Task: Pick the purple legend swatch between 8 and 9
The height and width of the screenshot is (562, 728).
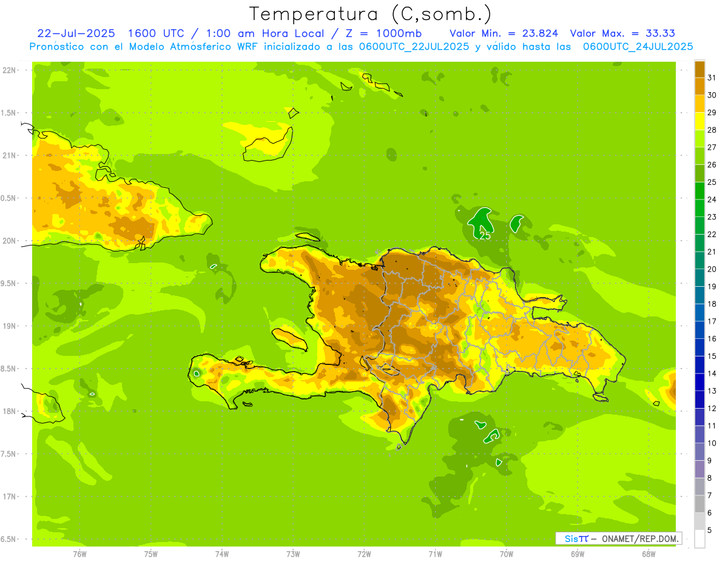Action: [699, 469]
